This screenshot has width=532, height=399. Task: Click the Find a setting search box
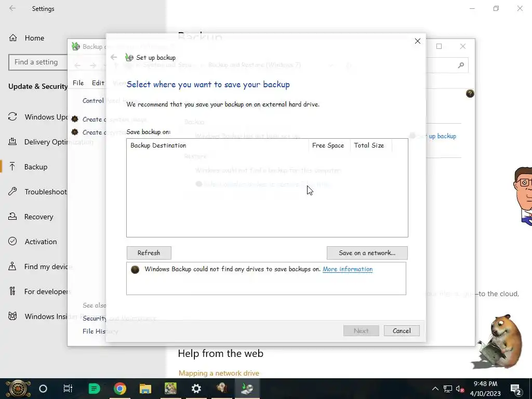[38, 62]
